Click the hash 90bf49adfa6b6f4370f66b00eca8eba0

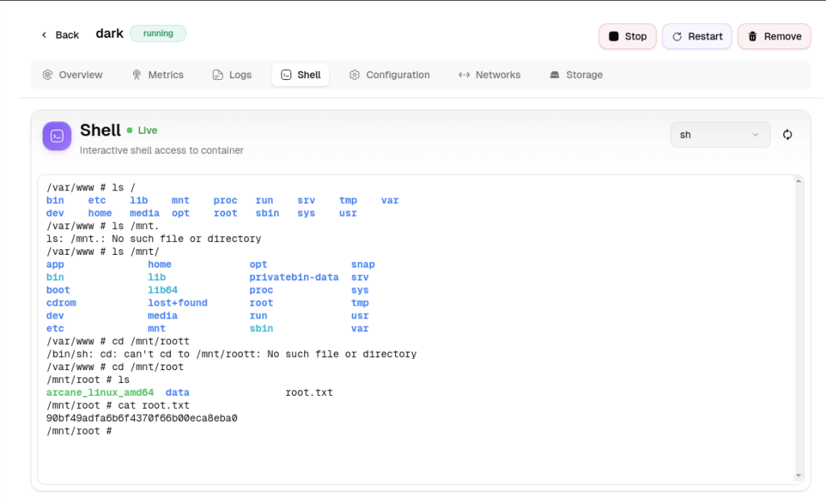[142, 419]
